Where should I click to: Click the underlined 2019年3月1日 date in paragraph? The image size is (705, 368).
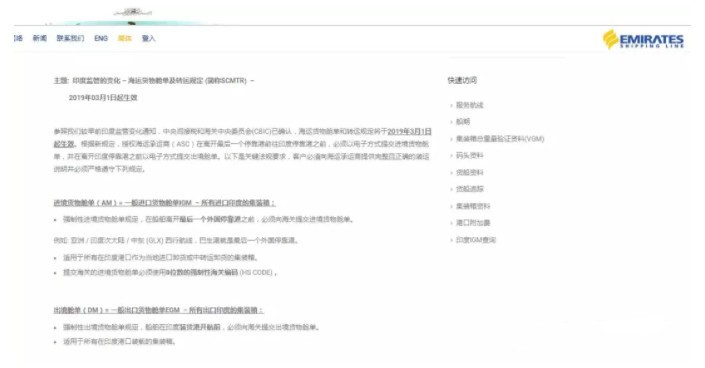tap(409, 131)
